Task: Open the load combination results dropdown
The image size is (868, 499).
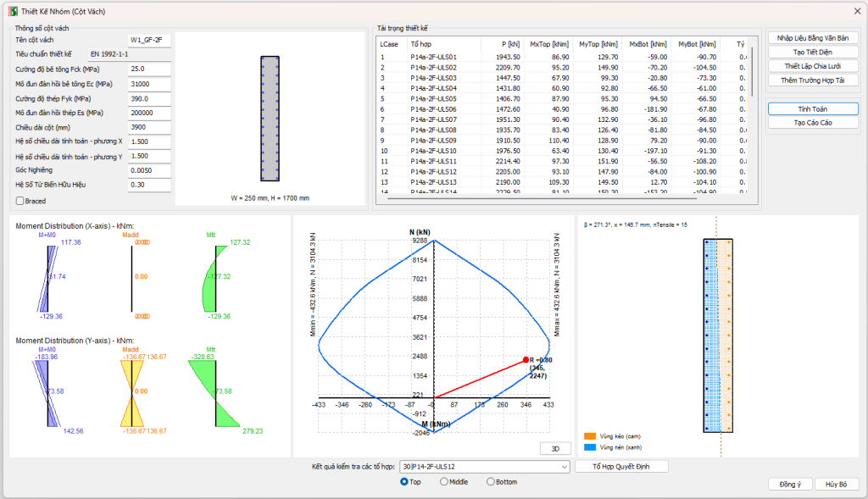Action: pos(565,467)
